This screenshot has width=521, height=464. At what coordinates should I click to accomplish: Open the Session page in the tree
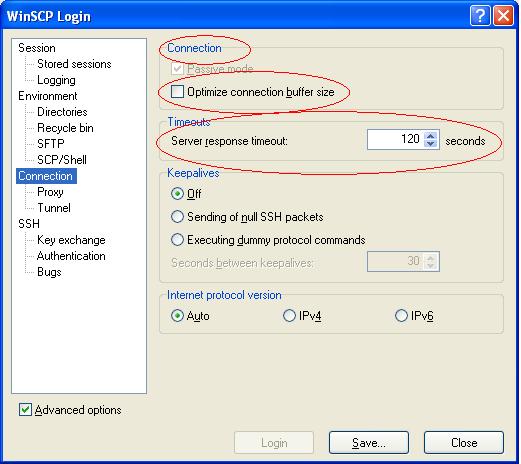pyautogui.click(x=37, y=48)
